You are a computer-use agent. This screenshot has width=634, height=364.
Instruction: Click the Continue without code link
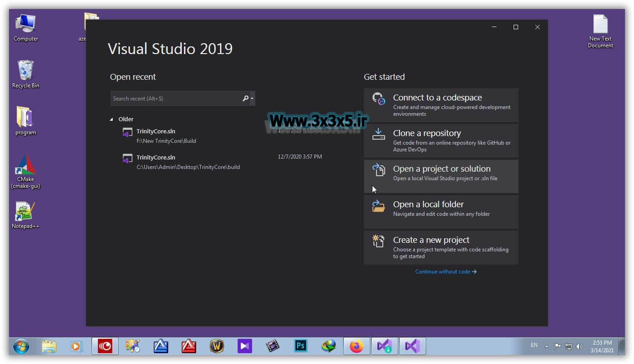click(446, 272)
